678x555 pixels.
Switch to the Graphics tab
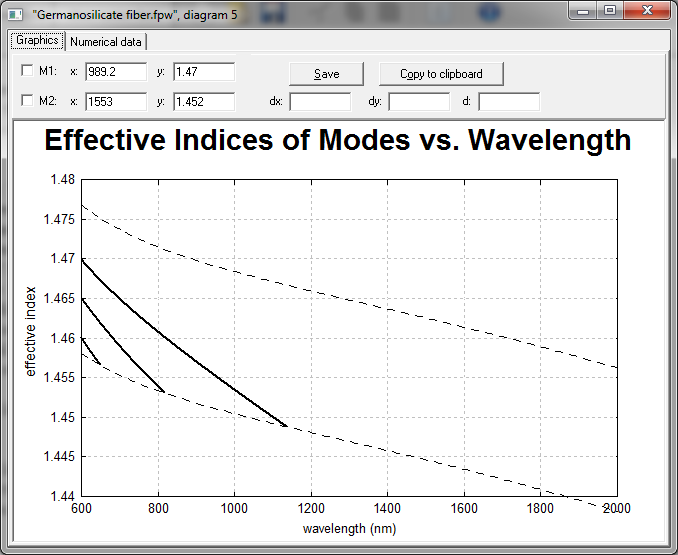click(x=37, y=41)
